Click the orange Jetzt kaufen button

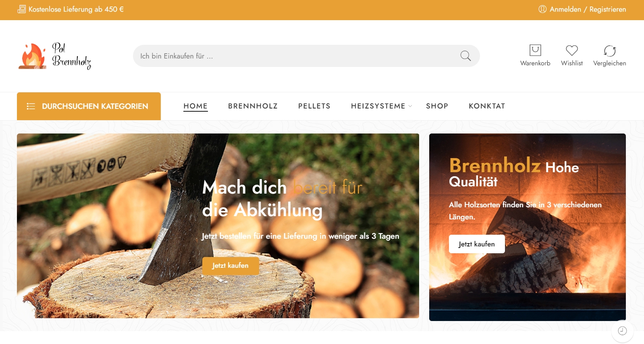click(x=231, y=266)
